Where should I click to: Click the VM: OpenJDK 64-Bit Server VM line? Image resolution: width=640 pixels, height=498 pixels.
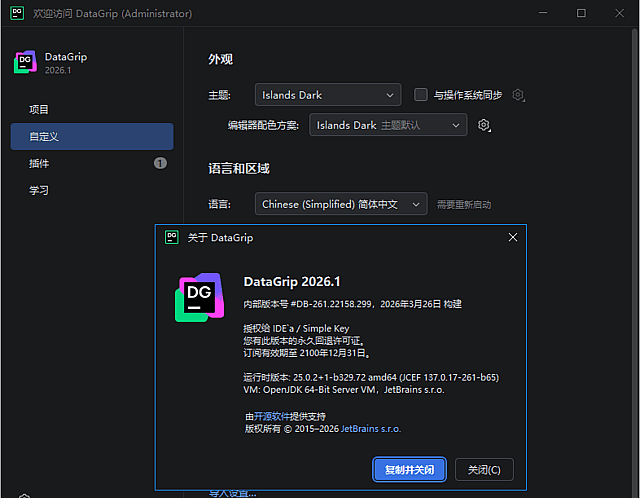click(344, 389)
